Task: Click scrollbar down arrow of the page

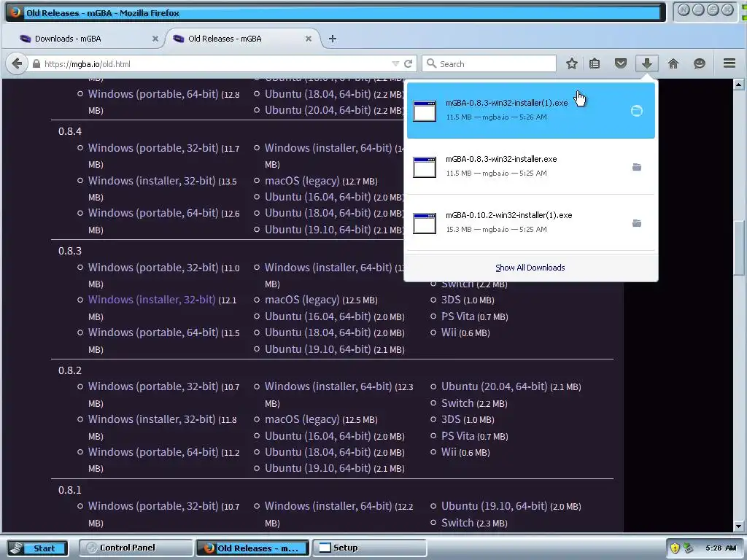Action: pyautogui.click(x=738, y=526)
